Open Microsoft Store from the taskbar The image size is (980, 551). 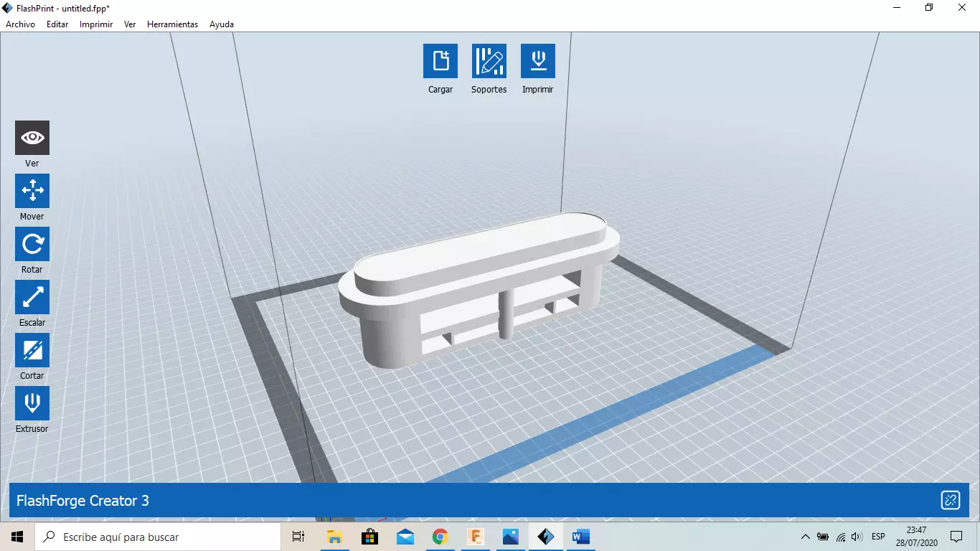(x=369, y=537)
